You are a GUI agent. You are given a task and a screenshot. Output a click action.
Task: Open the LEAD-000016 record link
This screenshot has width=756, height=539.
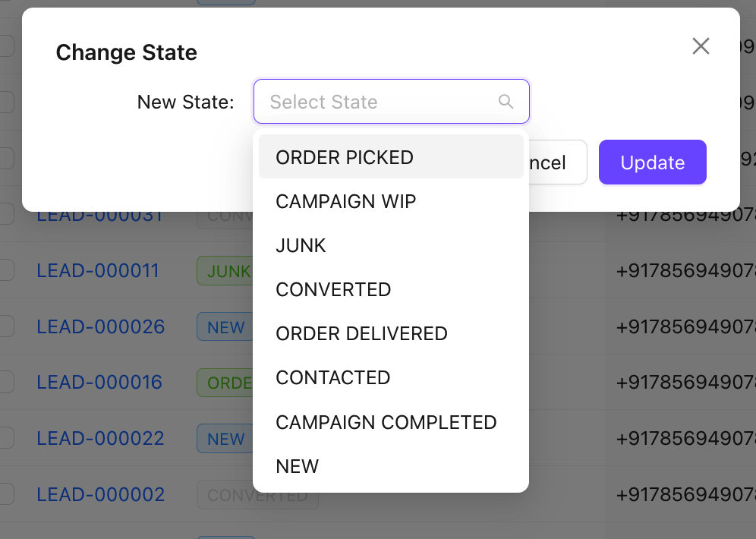(x=99, y=383)
